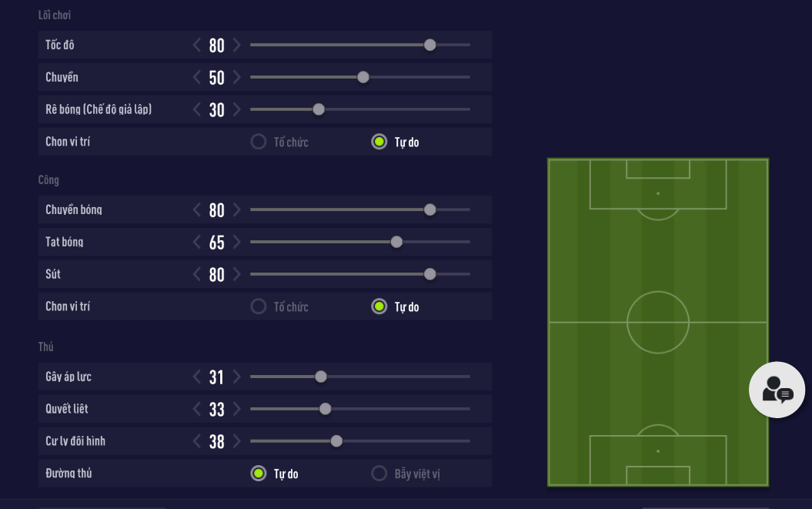The width and height of the screenshot is (812, 509).
Task: Click the Tốc độ slider handle
Action: 430,45
